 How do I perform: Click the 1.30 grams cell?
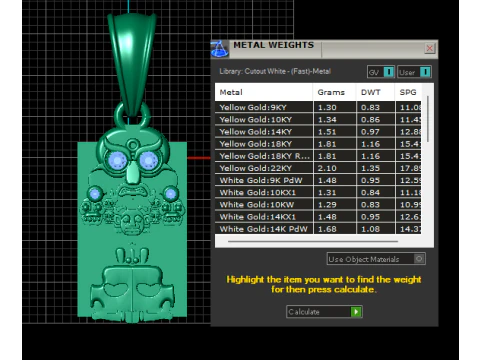pos(335,107)
